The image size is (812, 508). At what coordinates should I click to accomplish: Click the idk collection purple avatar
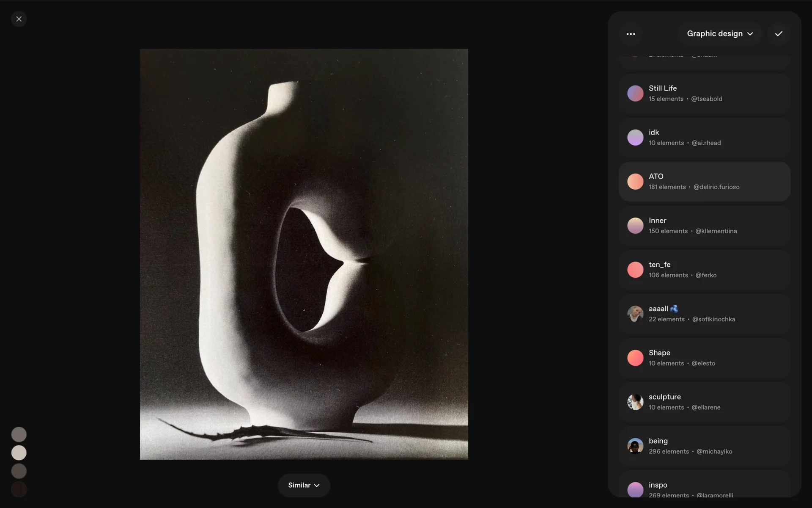click(x=635, y=138)
